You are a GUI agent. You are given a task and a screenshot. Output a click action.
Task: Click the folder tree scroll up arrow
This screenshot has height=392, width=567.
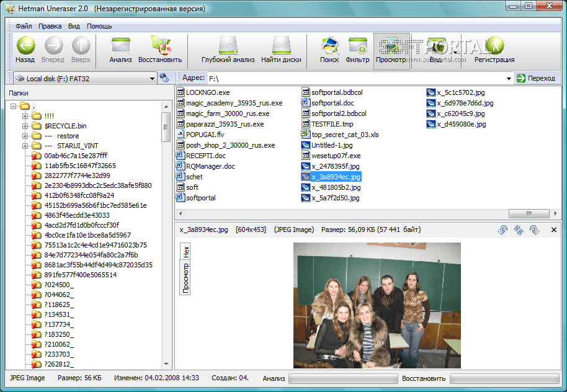tap(166, 107)
